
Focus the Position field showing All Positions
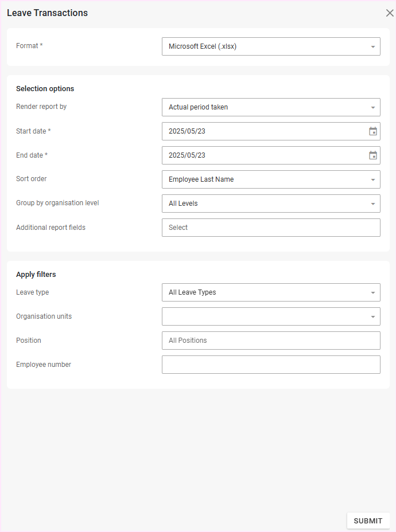(271, 341)
